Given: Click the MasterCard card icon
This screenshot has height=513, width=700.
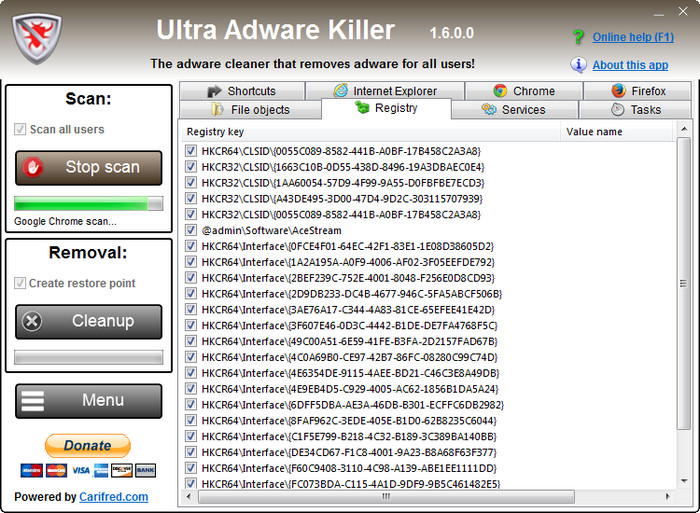Looking at the screenshot, I should coord(56,470).
